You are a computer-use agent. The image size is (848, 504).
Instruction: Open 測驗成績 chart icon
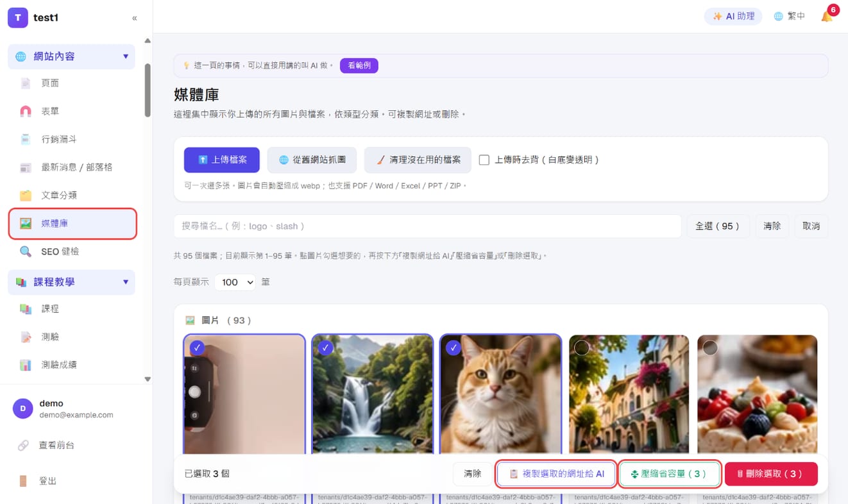pos(26,365)
